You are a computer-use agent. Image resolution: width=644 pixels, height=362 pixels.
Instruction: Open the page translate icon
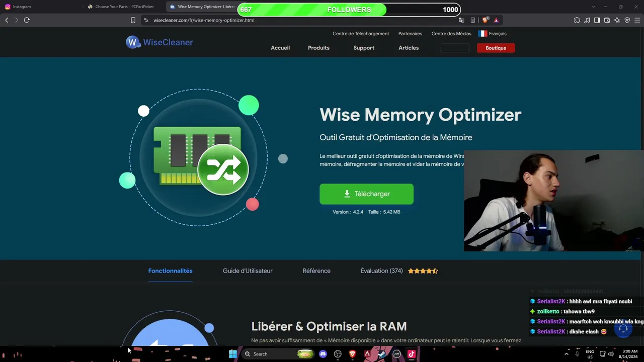pyautogui.click(x=461, y=20)
